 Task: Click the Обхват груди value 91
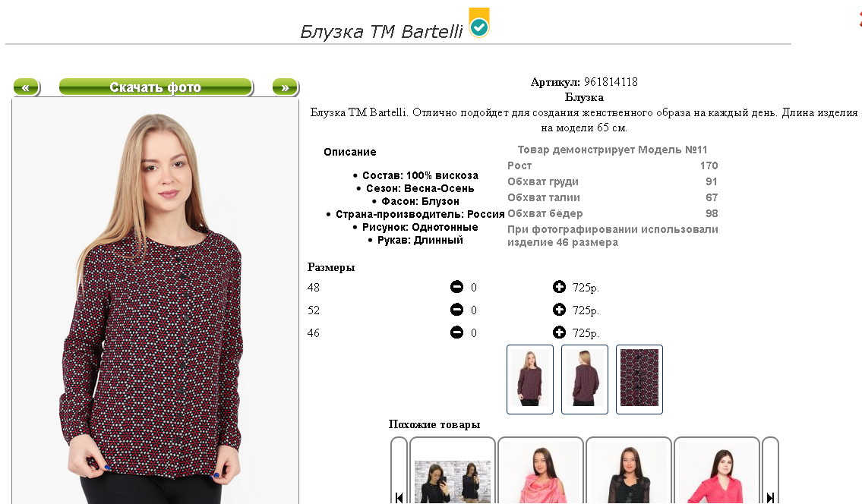pos(712,181)
